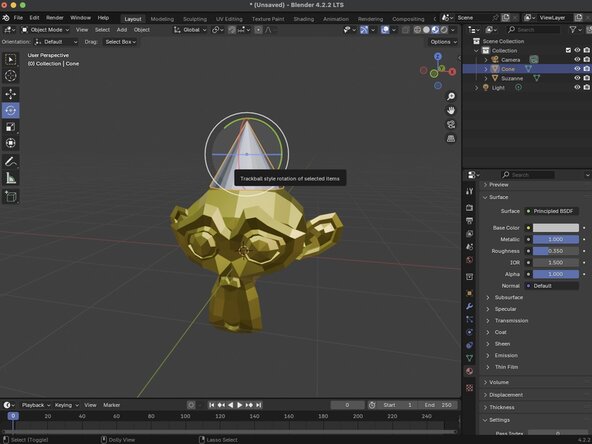Disable Cone in renders camera icon
The width and height of the screenshot is (592, 444).
point(586,69)
